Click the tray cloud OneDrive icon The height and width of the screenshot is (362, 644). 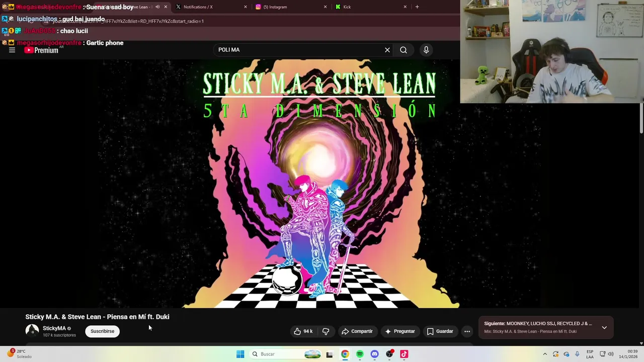tap(567, 354)
